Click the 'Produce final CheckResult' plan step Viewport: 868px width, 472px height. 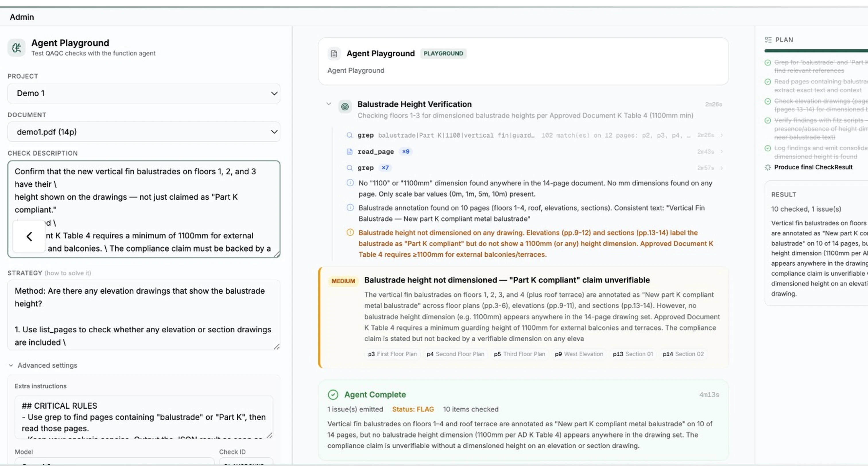[813, 167]
